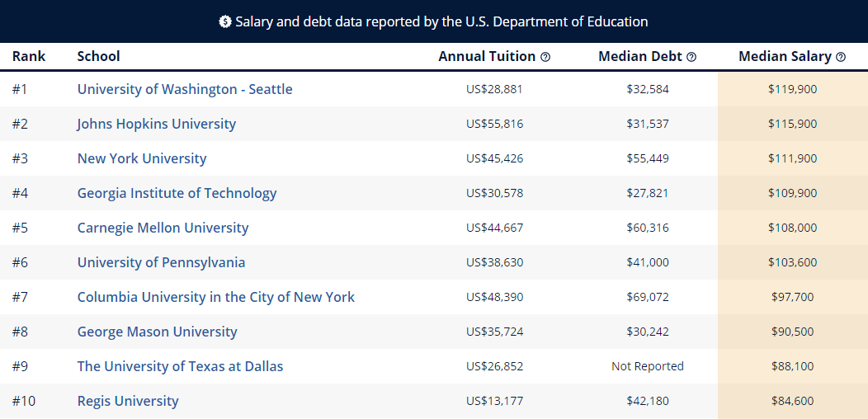The width and height of the screenshot is (868, 419).
Task: Click the help icon beside Annual Tuition
Action: 545,57
